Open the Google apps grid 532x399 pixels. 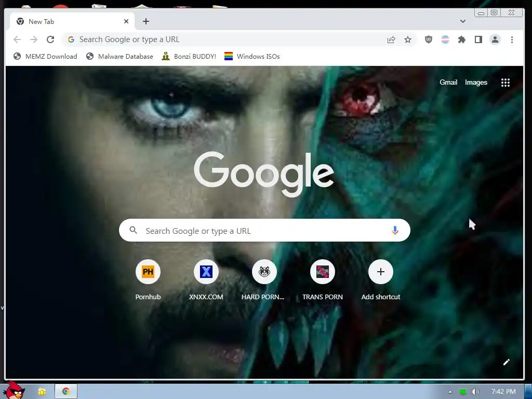point(505,83)
